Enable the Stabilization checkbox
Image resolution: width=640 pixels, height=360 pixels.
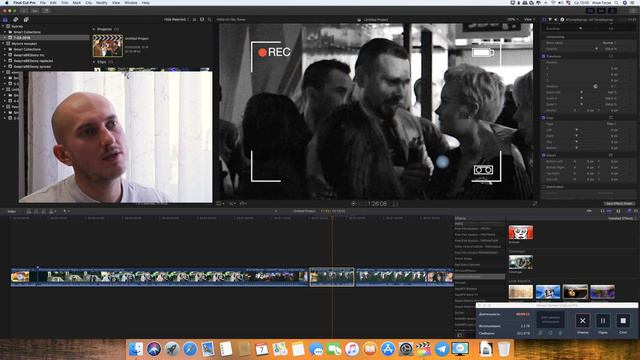point(544,187)
